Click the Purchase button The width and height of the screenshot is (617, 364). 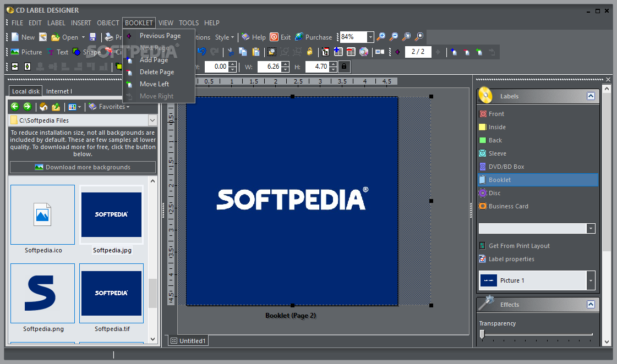(x=314, y=37)
